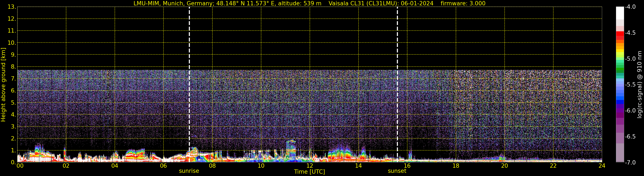Click the 10 km height tick label
This screenshot has width=644, height=176.
tap(12, 43)
